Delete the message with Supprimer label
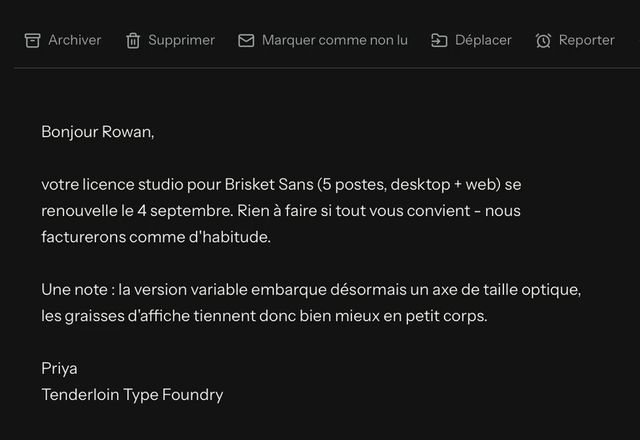The image size is (640, 440). coord(181,40)
